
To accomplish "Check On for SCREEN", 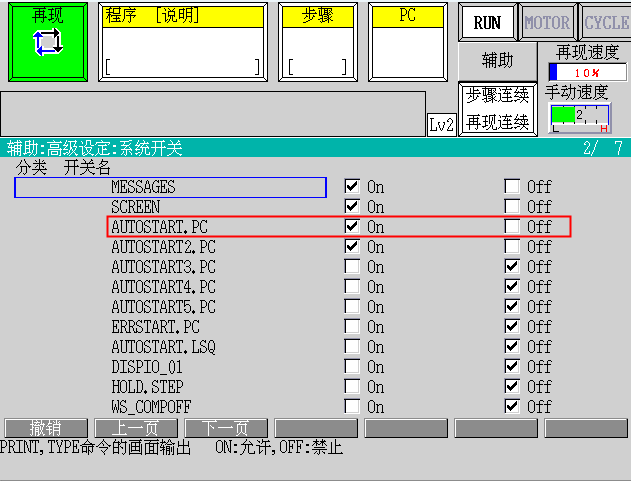I will tap(352, 206).
